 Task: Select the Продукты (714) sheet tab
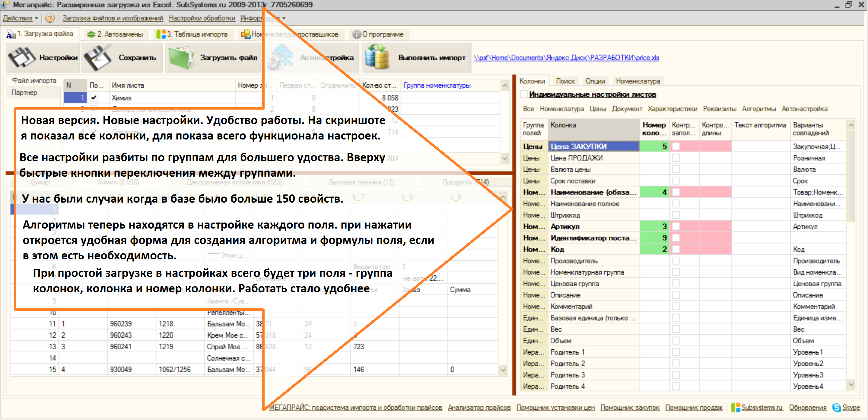[466, 182]
